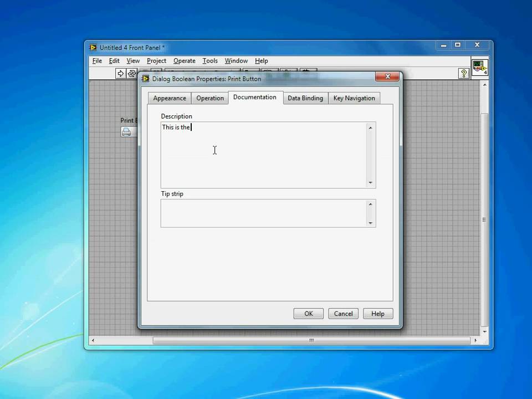Viewport: 532px width, 399px height.
Task: Click the Tip strip label text
Action: click(x=172, y=194)
